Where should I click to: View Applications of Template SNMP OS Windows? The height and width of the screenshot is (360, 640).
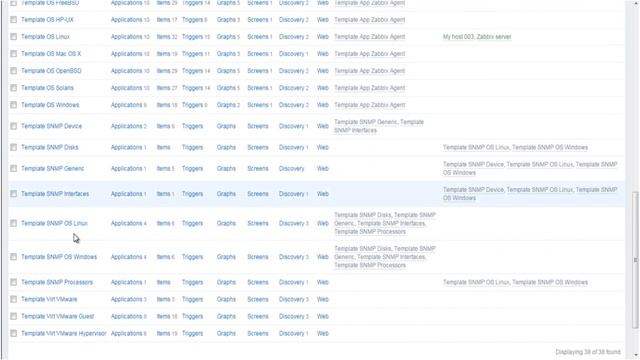coord(127,257)
